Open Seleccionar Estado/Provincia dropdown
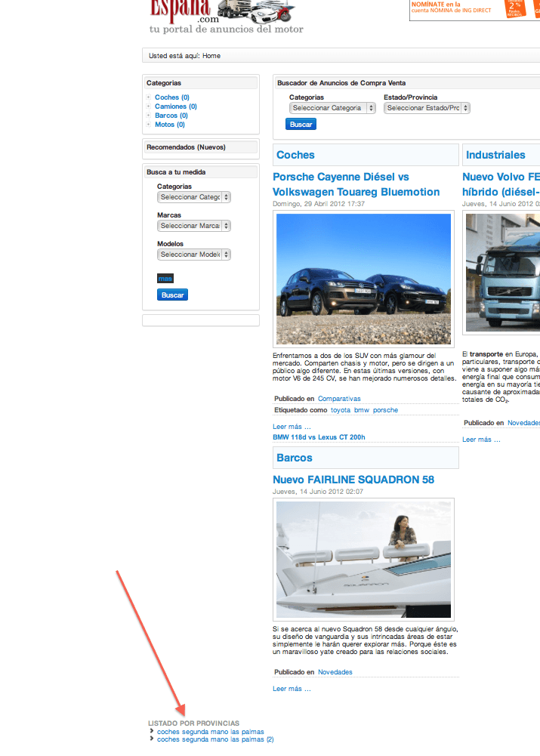 pyautogui.click(x=427, y=108)
